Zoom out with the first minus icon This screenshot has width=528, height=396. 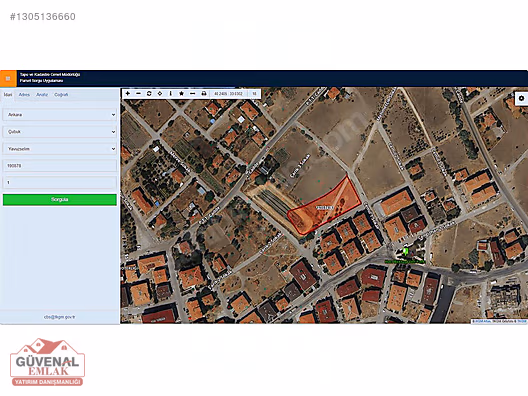click(x=138, y=94)
